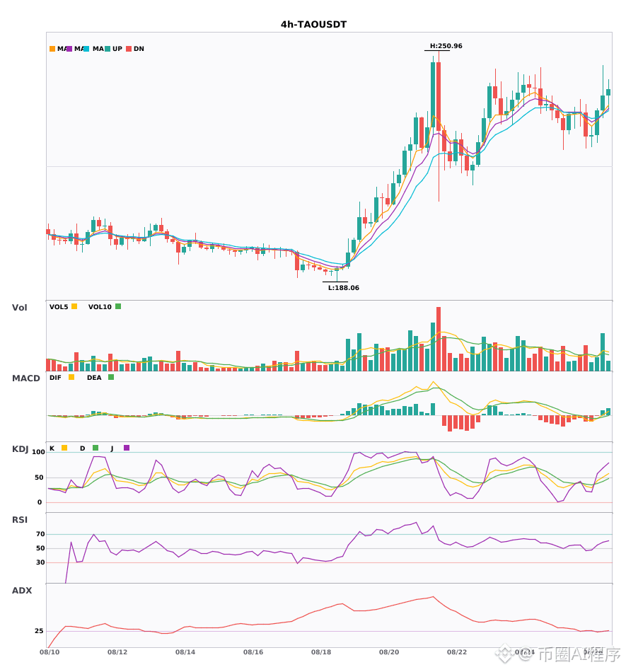Click the DEA legend label
This screenshot has width=626, height=672.
click(x=94, y=378)
